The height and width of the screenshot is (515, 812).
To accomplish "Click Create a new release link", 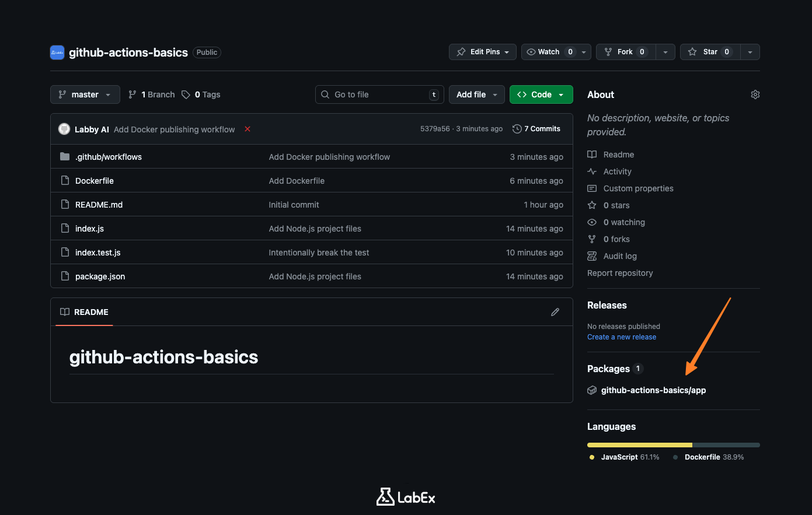I will pyautogui.click(x=622, y=337).
